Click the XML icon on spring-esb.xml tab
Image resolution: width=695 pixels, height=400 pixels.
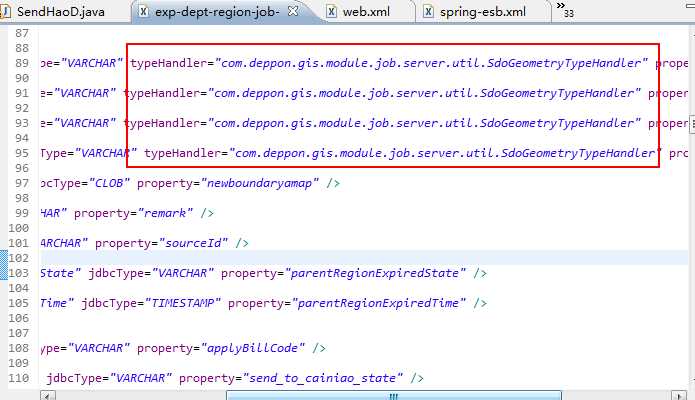click(x=428, y=12)
